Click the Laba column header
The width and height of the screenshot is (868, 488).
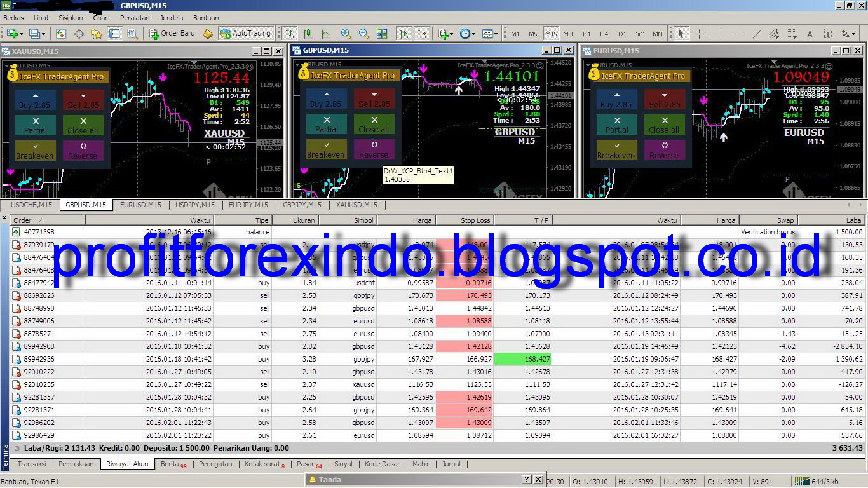click(832, 220)
